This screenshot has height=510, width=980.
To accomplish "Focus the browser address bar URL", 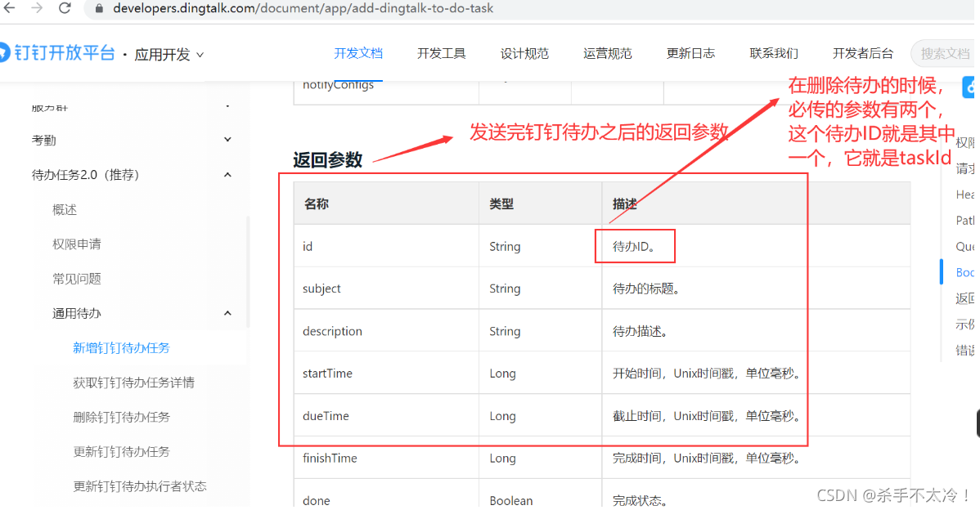I will (x=303, y=9).
